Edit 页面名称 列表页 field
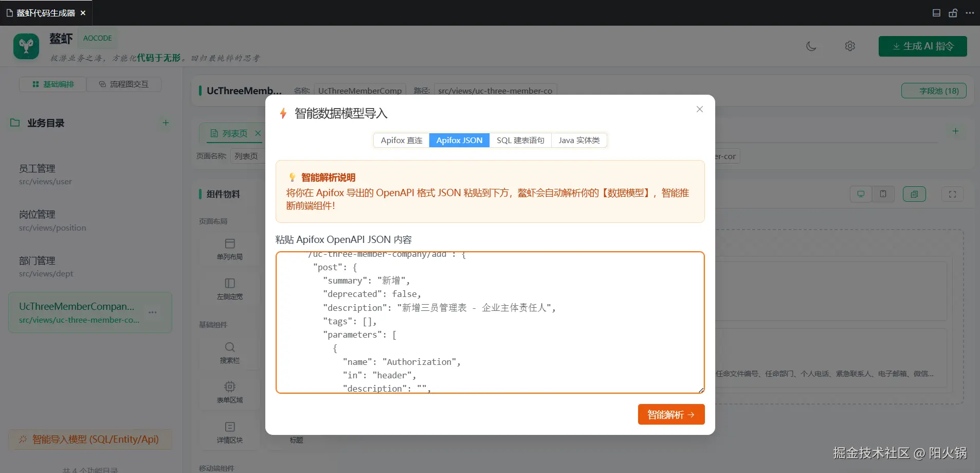This screenshot has width=980, height=473. click(248, 156)
